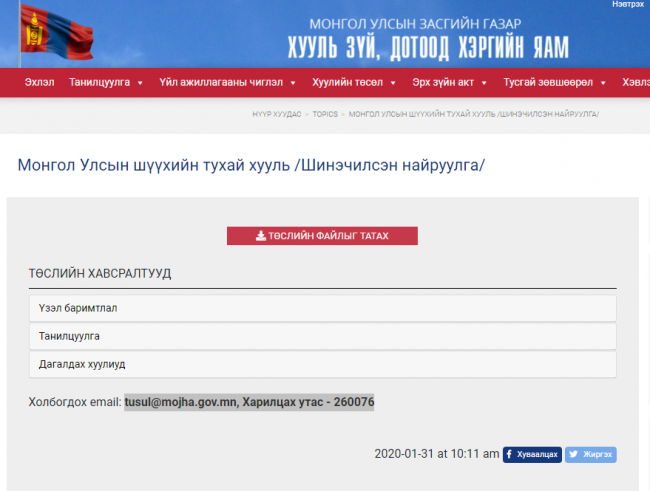650x491 pixels.
Task: Open the Танилцуулга attachment row
Action: 322,335
